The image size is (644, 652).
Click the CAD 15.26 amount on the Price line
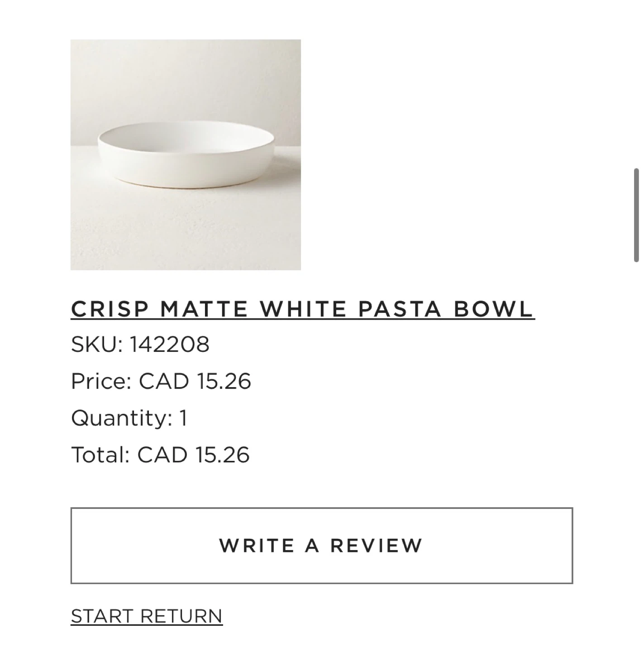coord(195,381)
